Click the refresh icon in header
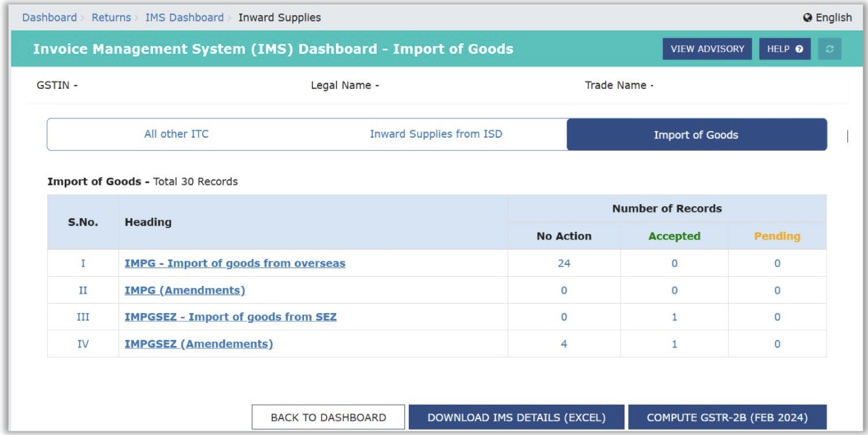868x435 pixels. click(x=829, y=49)
